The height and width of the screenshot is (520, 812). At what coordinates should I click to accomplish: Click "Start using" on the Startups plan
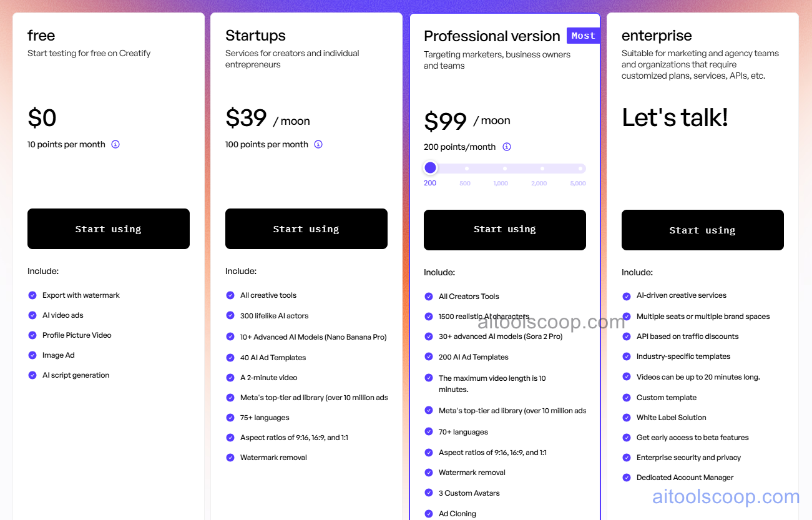[x=306, y=228]
